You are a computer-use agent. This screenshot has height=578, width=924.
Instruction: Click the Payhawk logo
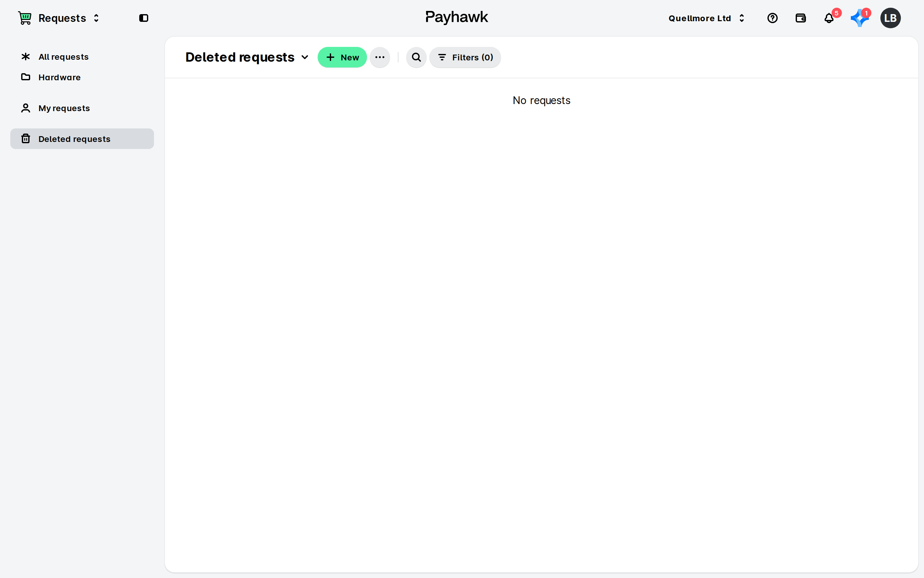click(x=457, y=17)
